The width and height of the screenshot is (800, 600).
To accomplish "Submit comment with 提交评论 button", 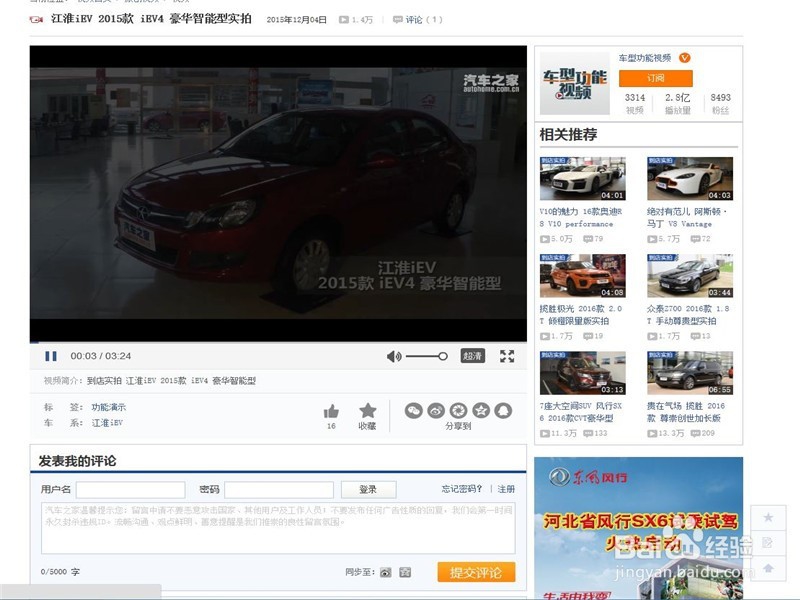I will pos(476,572).
